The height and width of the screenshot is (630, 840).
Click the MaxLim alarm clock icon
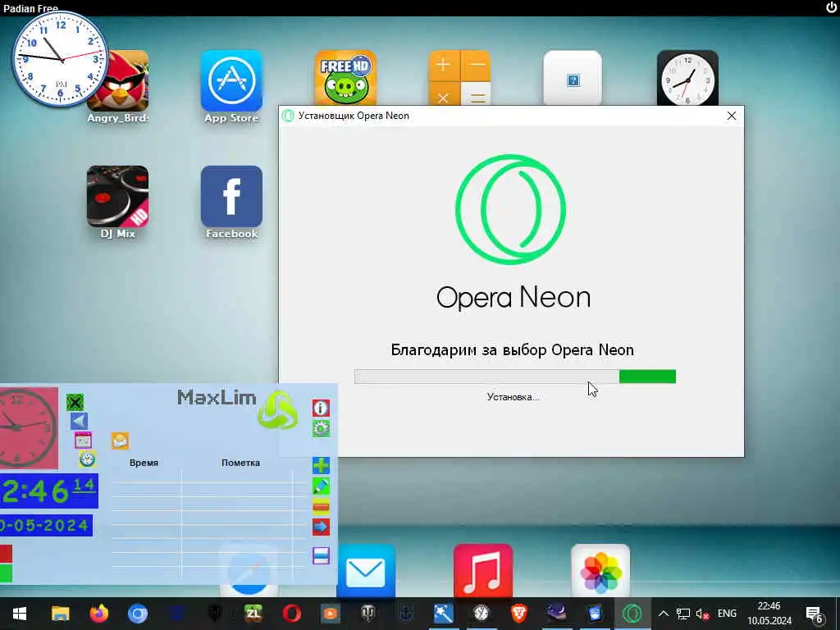tap(87, 459)
